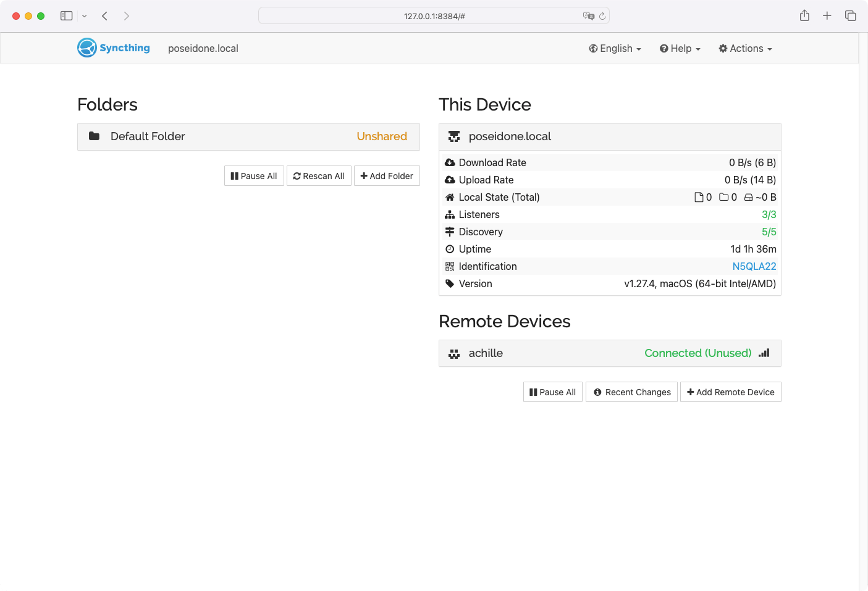
Task: Click the achille device identicon
Action: click(x=454, y=354)
